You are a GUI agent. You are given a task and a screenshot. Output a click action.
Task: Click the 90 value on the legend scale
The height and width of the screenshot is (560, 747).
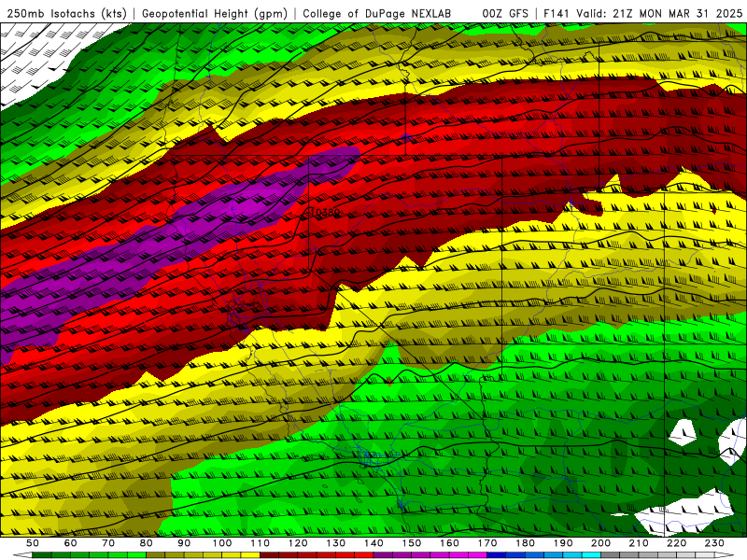(184, 543)
